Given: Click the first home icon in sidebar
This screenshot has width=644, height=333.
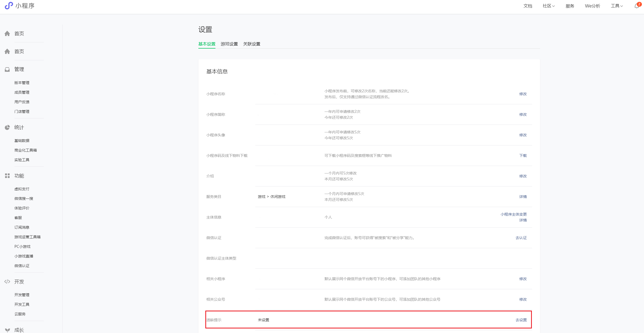Looking at the screenshot, I should (x=7, y=34).
